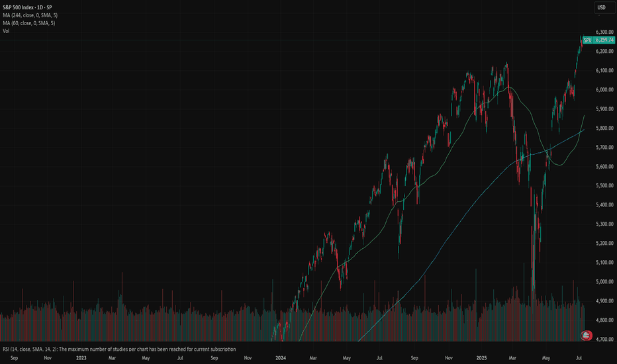Click the 6,100.00 price axis label

[x=604, y=71]
